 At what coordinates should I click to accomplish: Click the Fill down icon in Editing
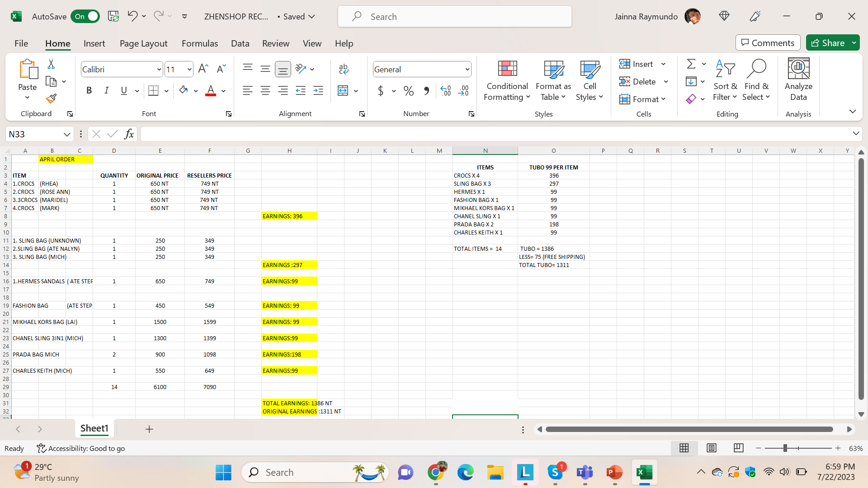[691, 81]
